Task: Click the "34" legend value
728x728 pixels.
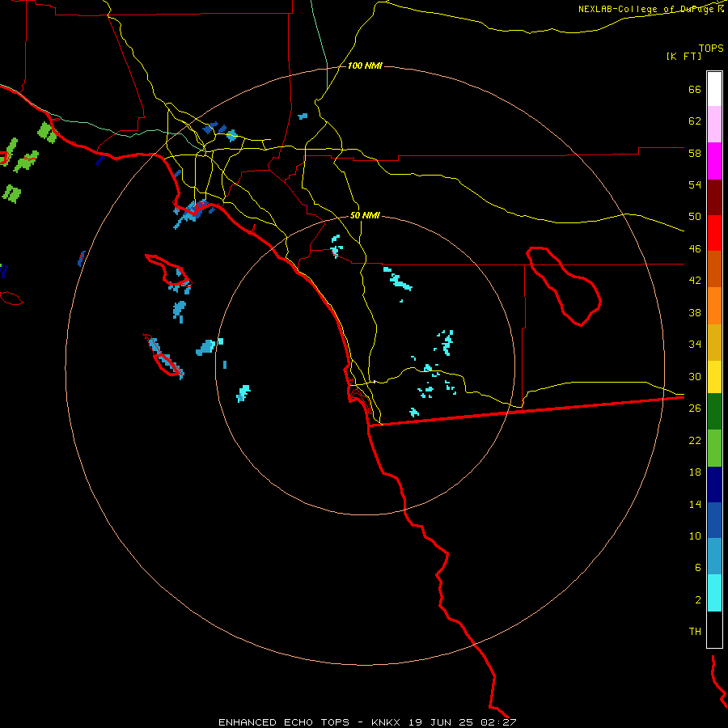Action: [695, 344]
